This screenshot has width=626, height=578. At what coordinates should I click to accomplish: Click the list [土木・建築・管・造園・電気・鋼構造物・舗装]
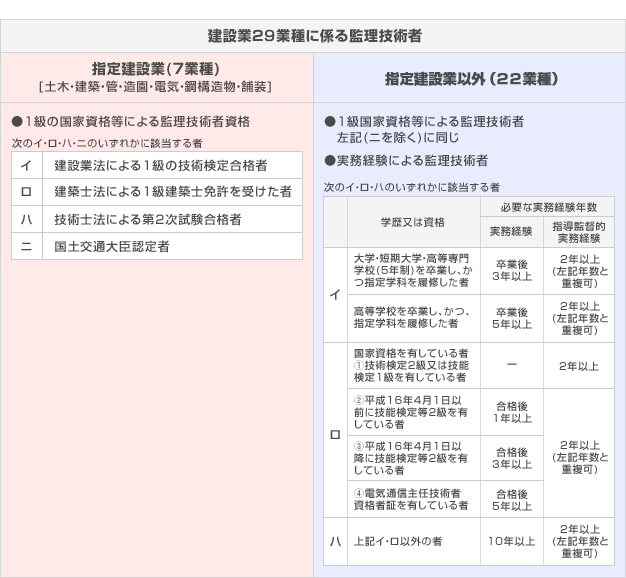tap(156, 87)
